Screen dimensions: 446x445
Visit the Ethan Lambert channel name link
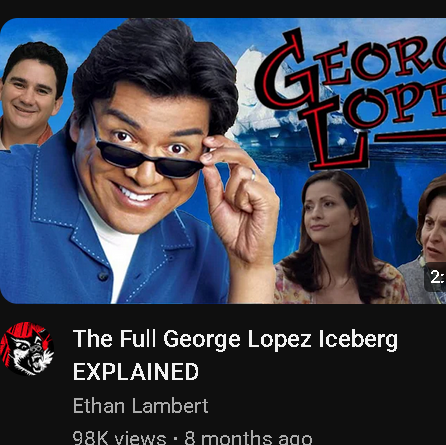[x=140, y=406]
